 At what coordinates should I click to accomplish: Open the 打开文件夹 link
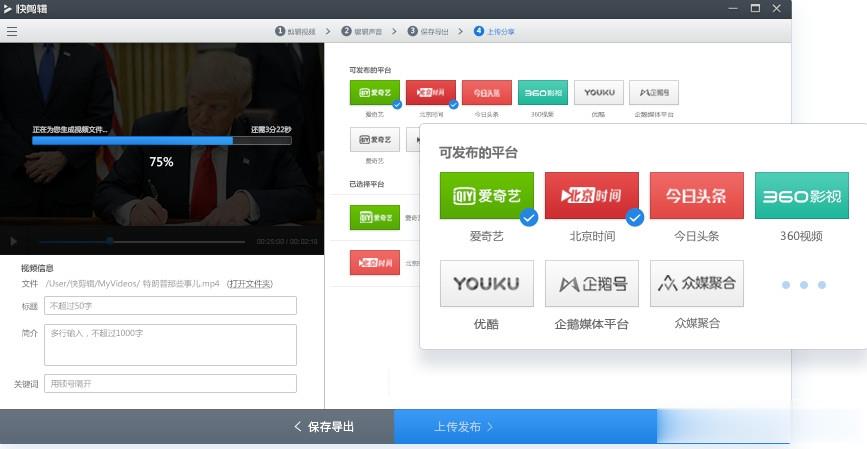tap(250, 284)
